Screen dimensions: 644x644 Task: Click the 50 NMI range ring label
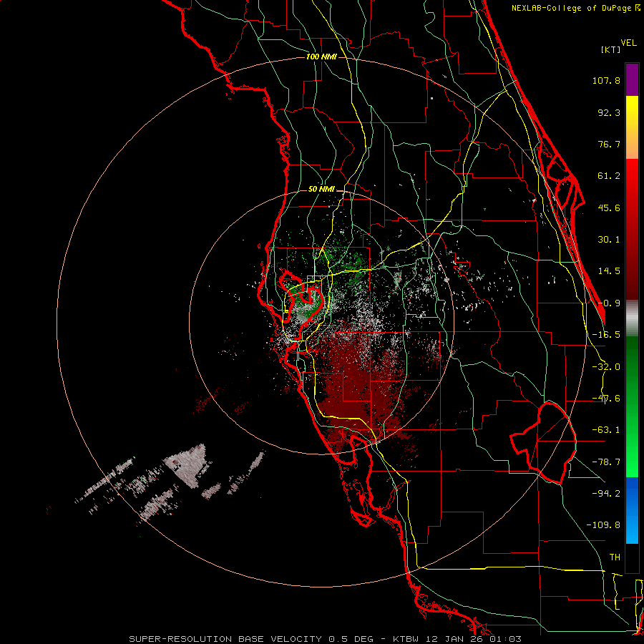[x=321, y=189]
